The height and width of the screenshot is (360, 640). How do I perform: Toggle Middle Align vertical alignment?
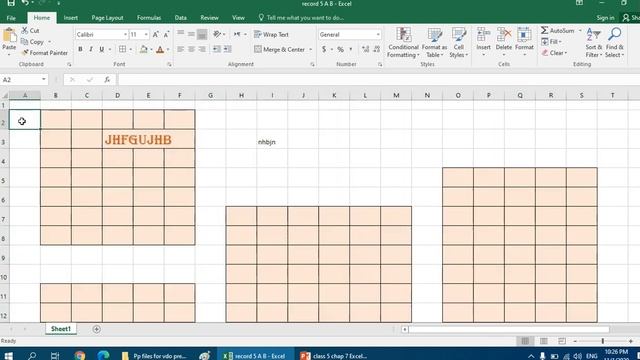pyautogui.click(x=191, y=34)
